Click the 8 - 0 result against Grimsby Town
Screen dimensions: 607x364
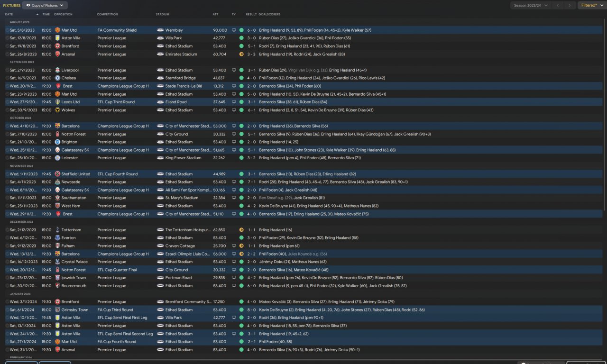(x=251, y=309)
